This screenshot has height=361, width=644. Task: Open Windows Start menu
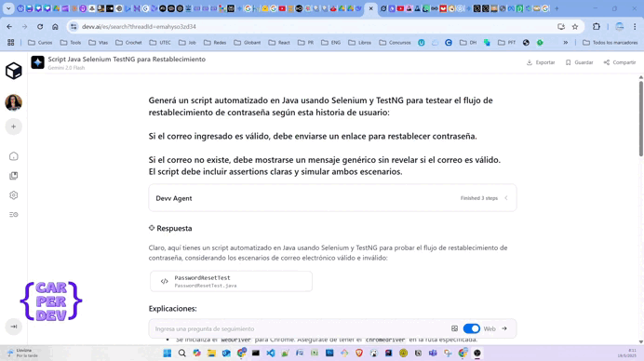point(168,354)
